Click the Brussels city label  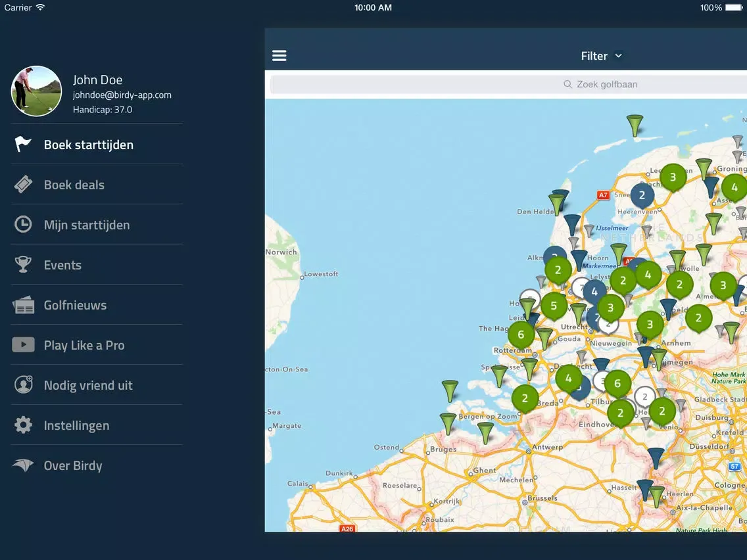[x=542, y=498]
